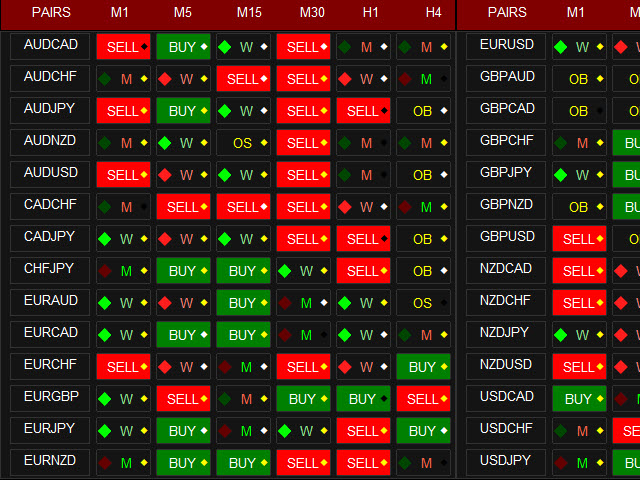
Task: Select the EURUSD pair label
Action: (506, 46)
